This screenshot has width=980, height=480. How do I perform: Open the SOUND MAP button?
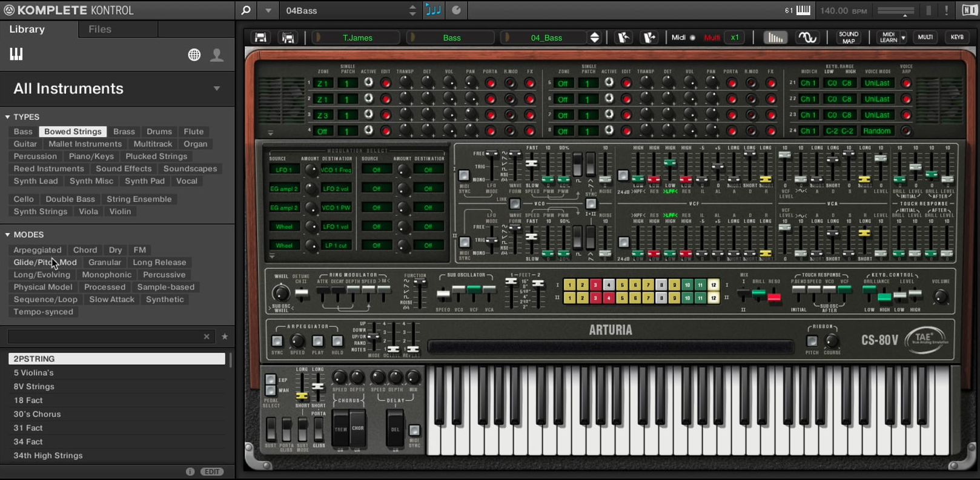click(x=849, y=38)
